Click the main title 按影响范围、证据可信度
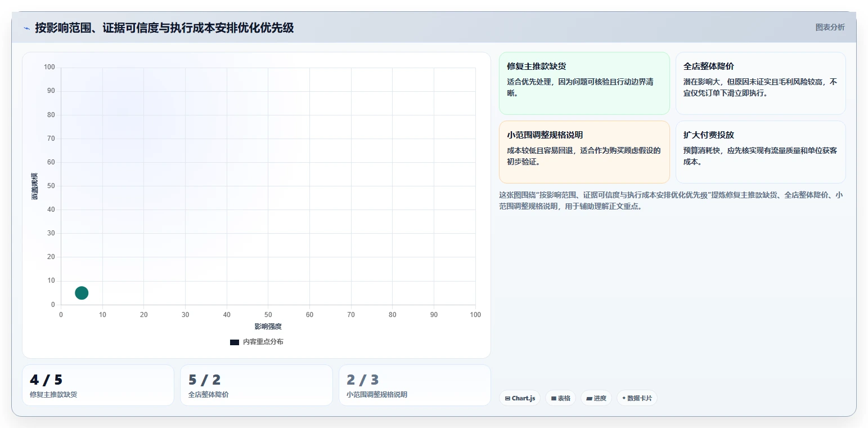Image resolution: width=868 pixels, height=428 pixels. pyautogui.click(x=164, y=28)
